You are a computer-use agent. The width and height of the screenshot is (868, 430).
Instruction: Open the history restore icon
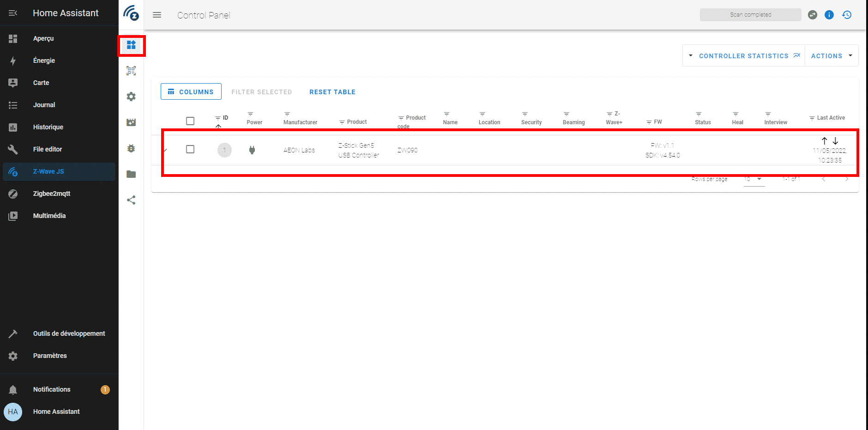tap(847, 15)
